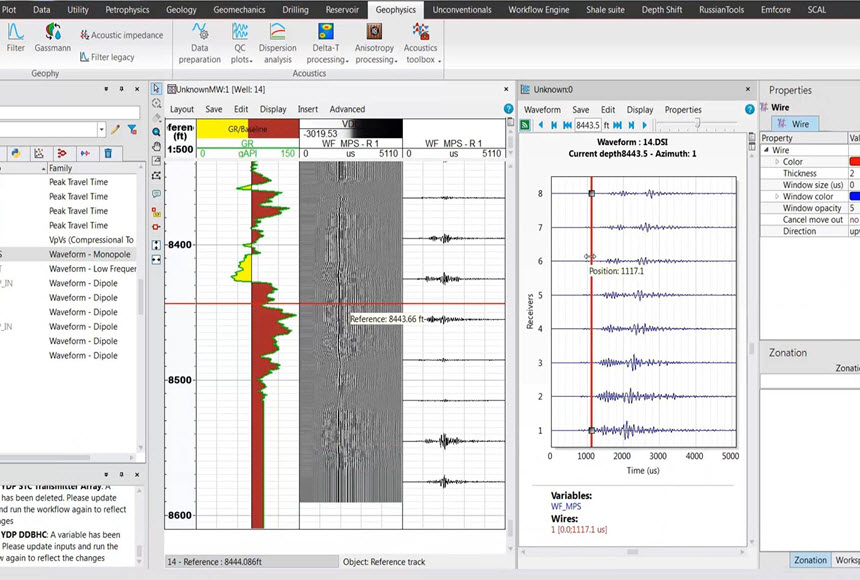Play waveform backward with left arrow
860x580 pixels.
(541, 125)
